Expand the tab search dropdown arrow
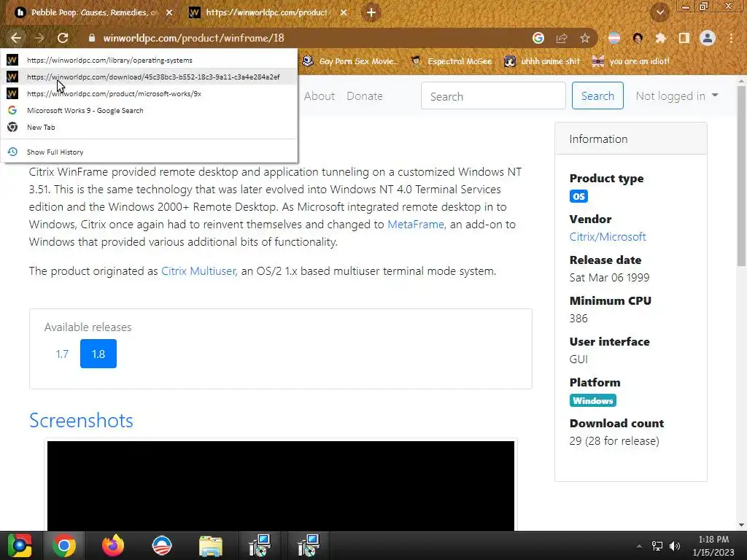Image resolution: width=747 pixels, height=560 pixels. (660, 12)
